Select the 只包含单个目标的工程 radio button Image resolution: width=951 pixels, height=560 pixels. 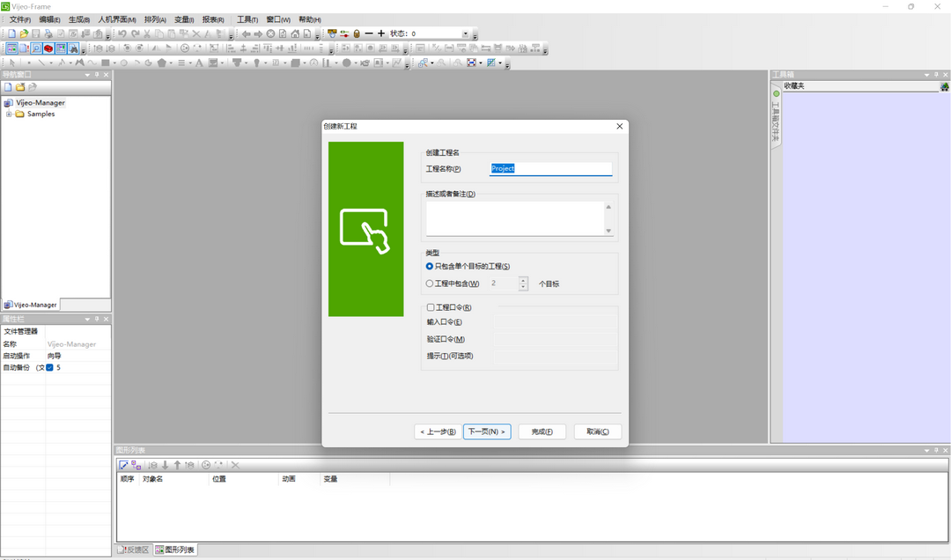429,266
